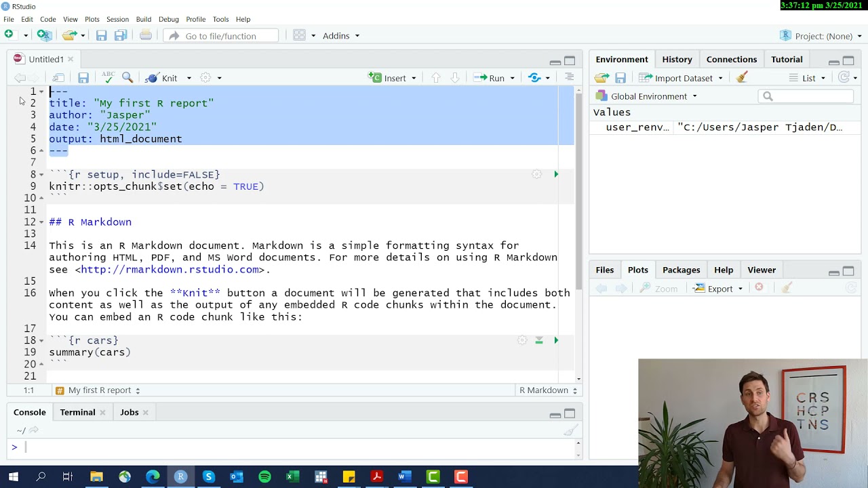Clear the console with the broom icon
The width and height of the screenshot is (868, 488).
coord(571,430)
